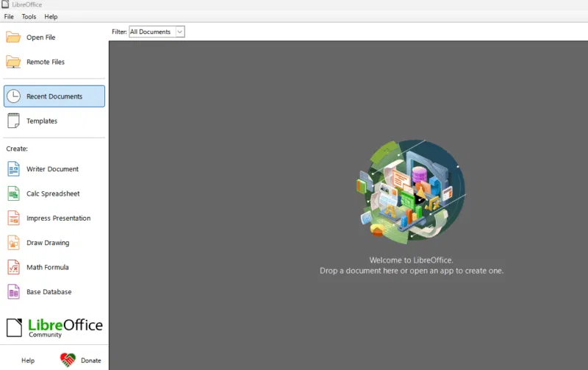Create a new Math Formula
Viewport: 588px width, 370px height.
point(48,267)
